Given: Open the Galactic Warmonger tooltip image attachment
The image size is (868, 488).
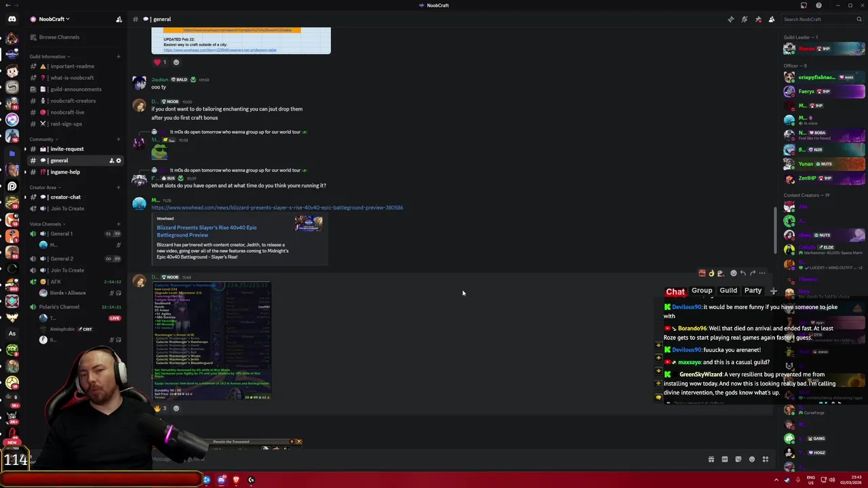Looking at the screenshot, I should [211, 341].
